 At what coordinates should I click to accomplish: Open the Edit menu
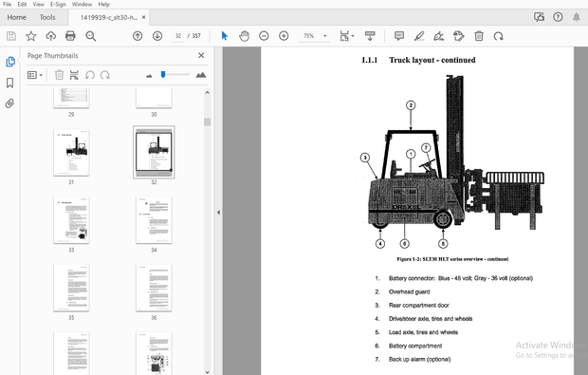point(22,4)
